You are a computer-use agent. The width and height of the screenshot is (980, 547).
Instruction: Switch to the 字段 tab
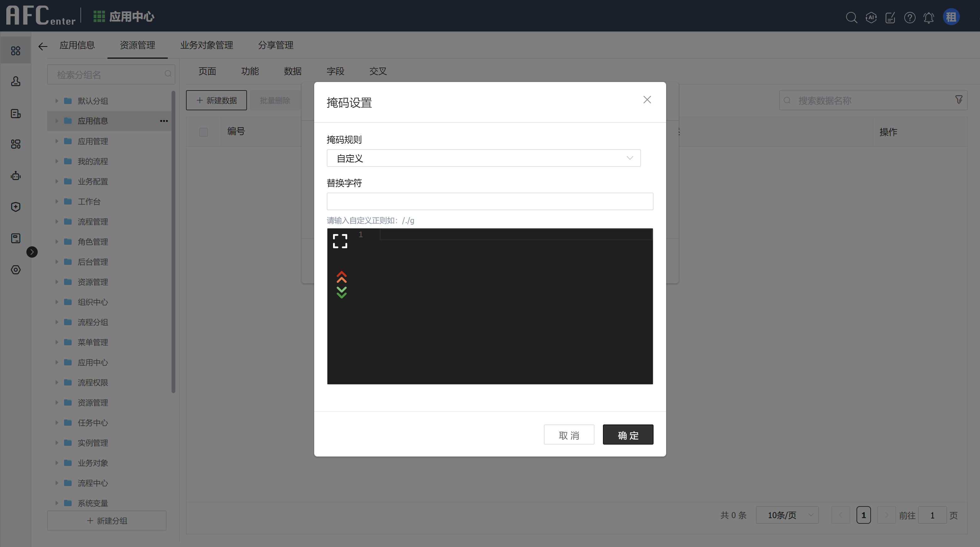336,71
